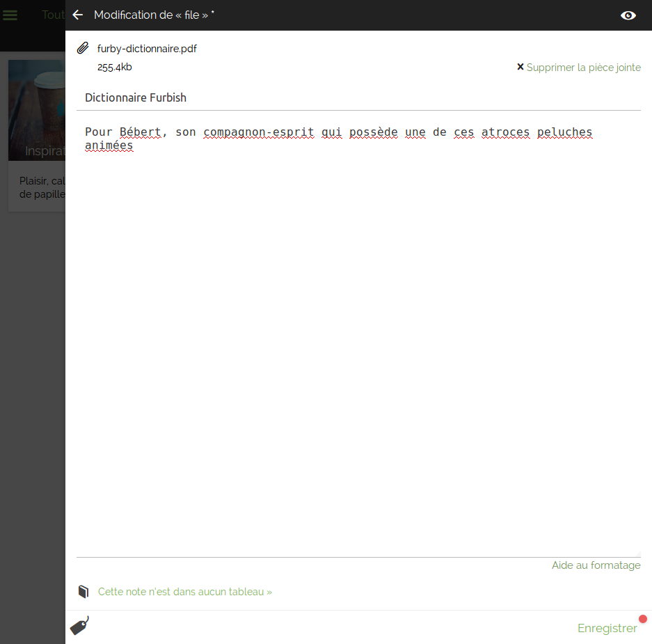Click the notebook board icon

(84, 592)
